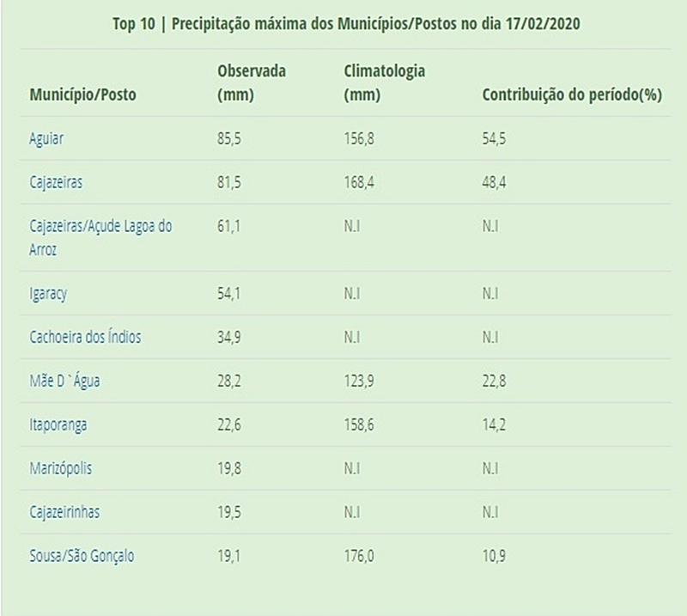Viewport: 687px width, 616px height.
Task: Select the Marizópolis link
Action: coord(60,469)
